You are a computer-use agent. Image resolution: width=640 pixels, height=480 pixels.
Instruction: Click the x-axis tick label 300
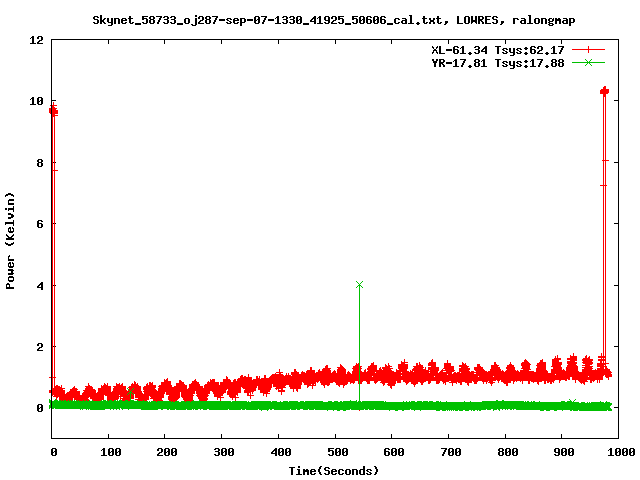pos(224,452)
